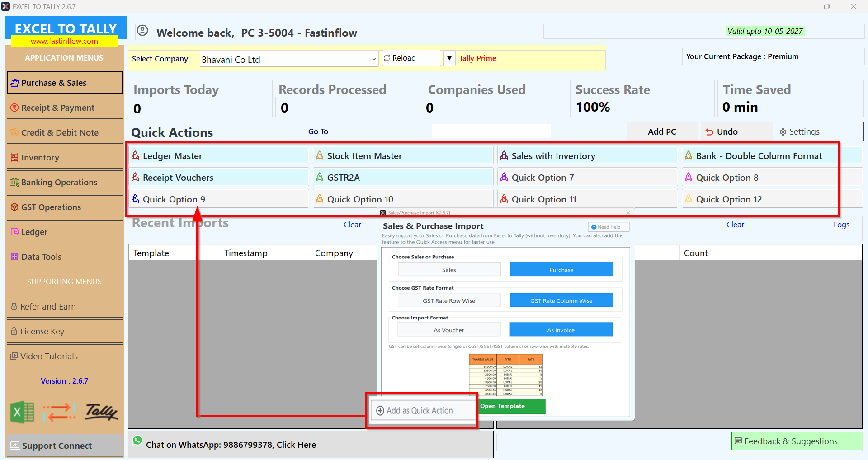Launch Quick Option 11
Viewport: 868px width, 460px height.
(588, 199)
